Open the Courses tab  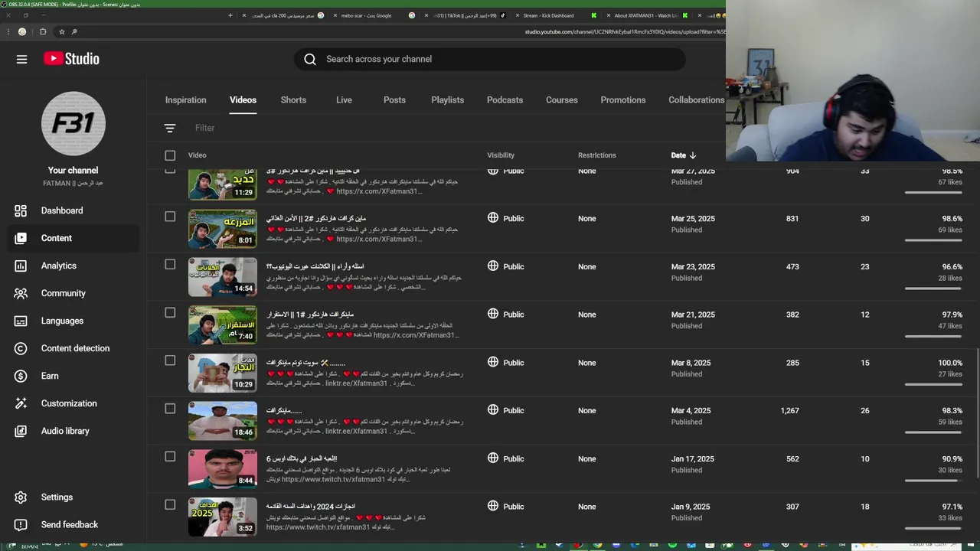tap(562, 100)
